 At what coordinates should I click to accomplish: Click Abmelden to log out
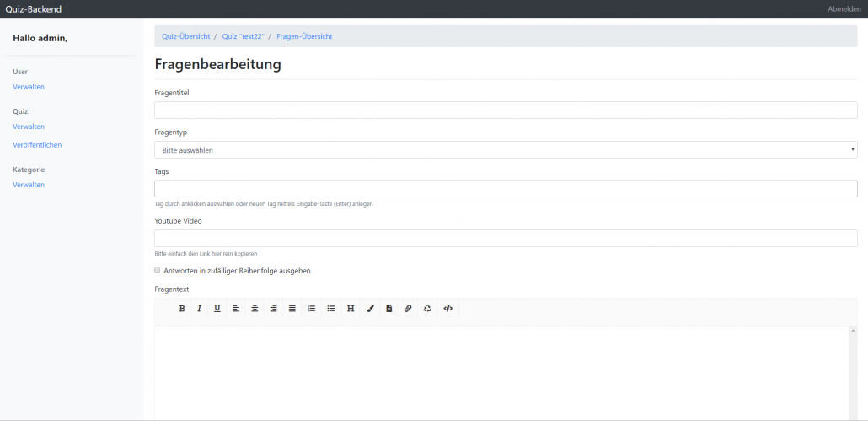point(844,8)
